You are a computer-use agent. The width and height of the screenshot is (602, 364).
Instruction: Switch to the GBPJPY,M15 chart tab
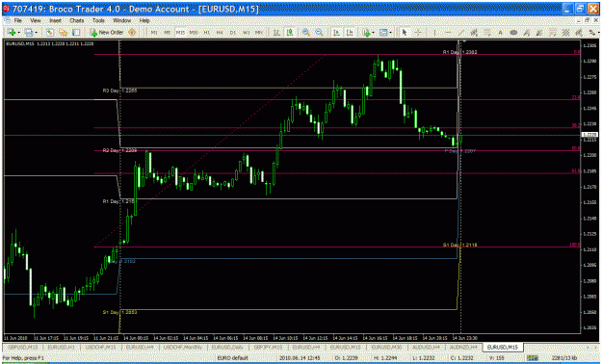[x=268, y=347]
